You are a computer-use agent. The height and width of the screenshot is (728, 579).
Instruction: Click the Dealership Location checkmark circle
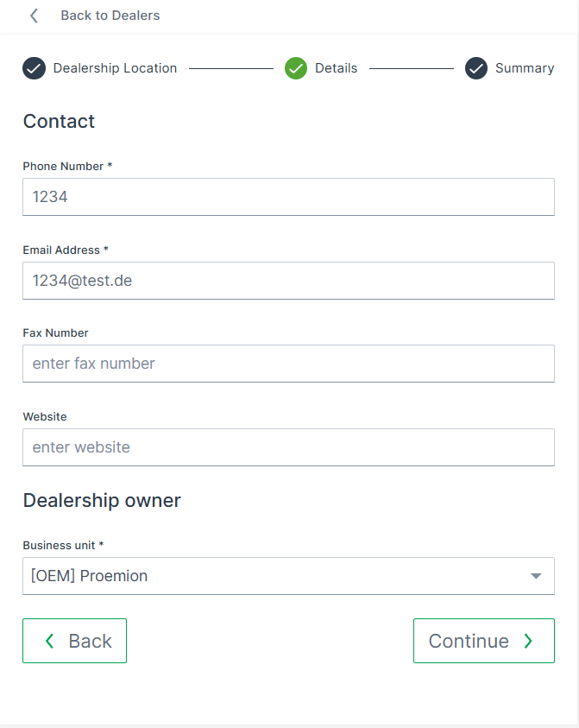coord(34,68)
